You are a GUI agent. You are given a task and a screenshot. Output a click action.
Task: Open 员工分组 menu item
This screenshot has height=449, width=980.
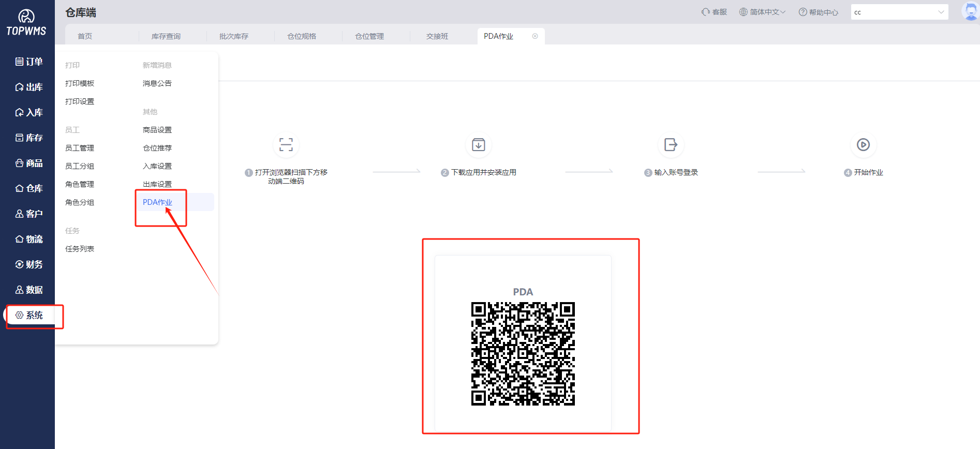[80, 166]
